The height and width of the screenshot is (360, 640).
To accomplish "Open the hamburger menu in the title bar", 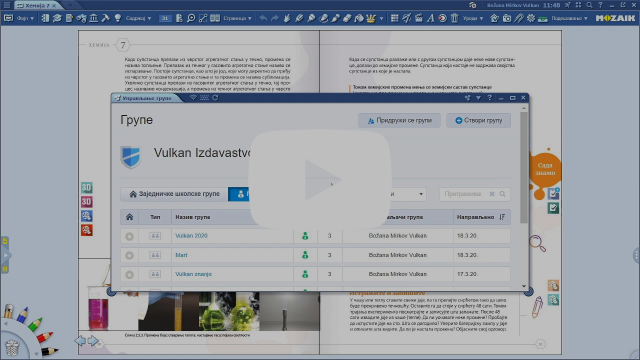I will (x=7, y=5).
